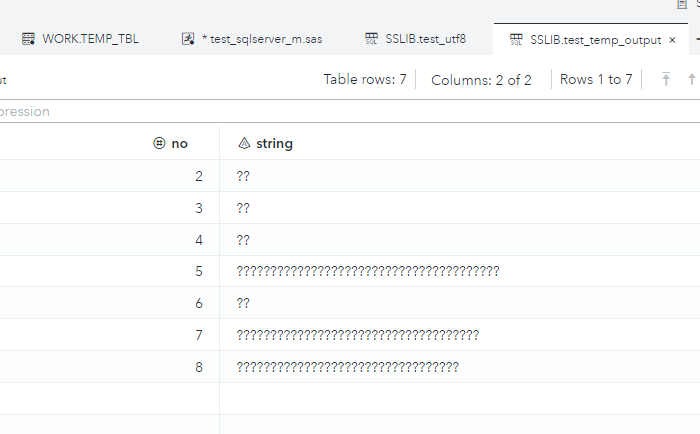Switch to the SSLIB.test_utf8 tab
Image resolution: width=700 pixels, height=434 pixels.
point(425,40)
